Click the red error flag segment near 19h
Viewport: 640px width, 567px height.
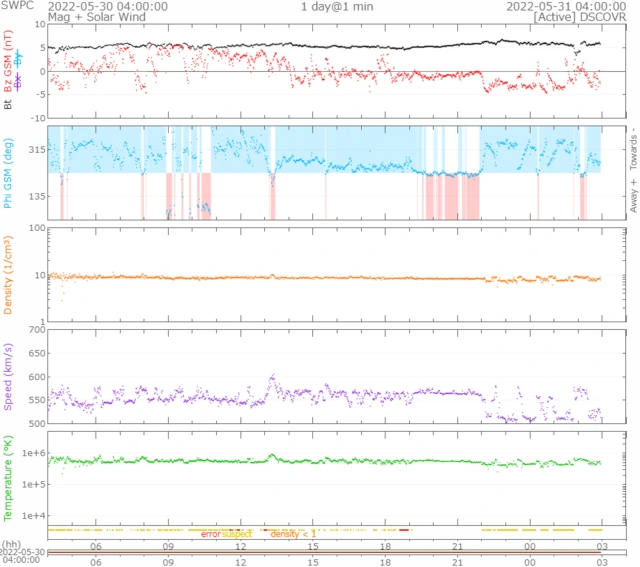point(404,529)
